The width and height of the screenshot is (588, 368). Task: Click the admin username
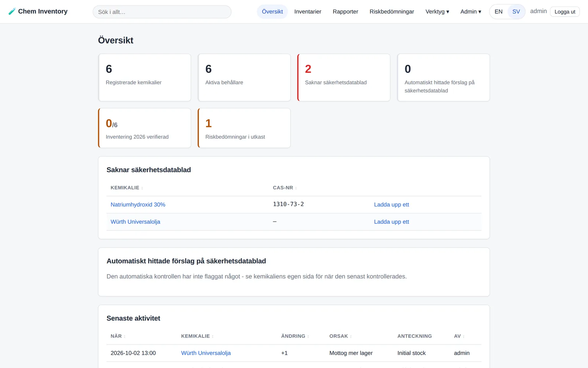538,11
